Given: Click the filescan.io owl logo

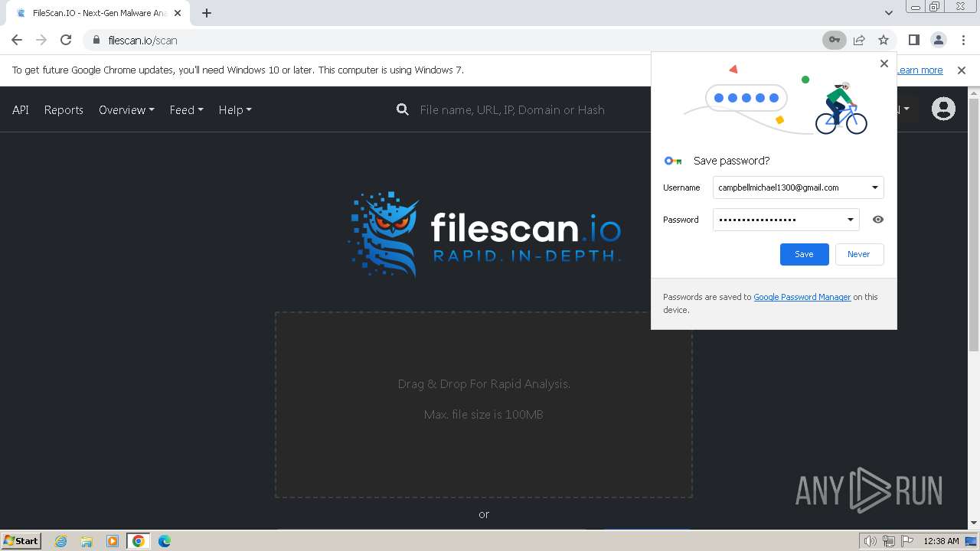Looking at the screenshot, I should coord(485,233).
